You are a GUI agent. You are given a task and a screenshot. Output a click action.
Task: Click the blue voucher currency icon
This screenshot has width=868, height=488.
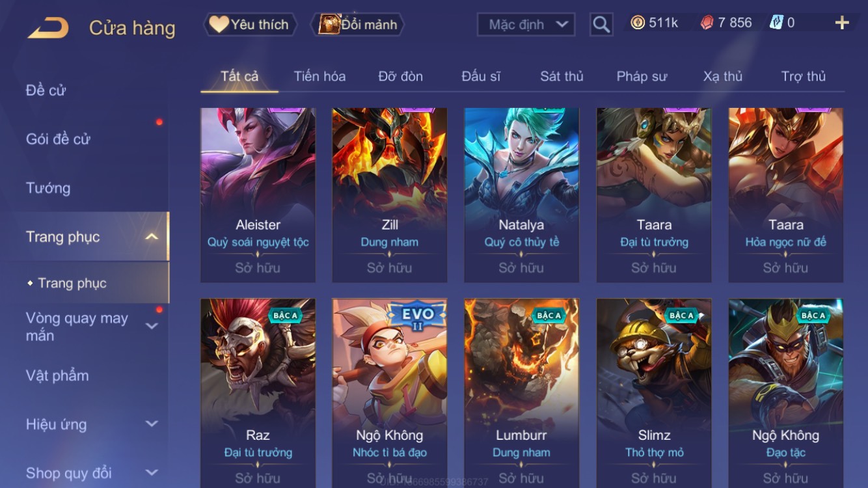(x=776, y=23)
